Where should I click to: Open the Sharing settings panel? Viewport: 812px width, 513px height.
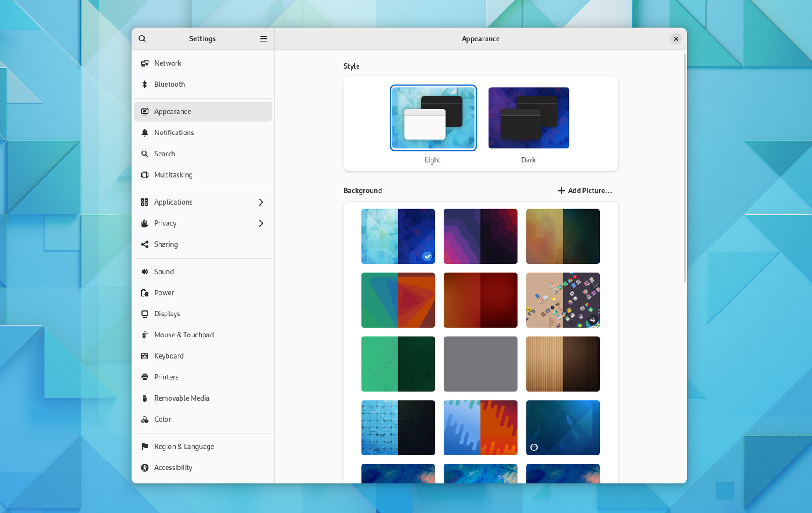[x=203, y=244]
